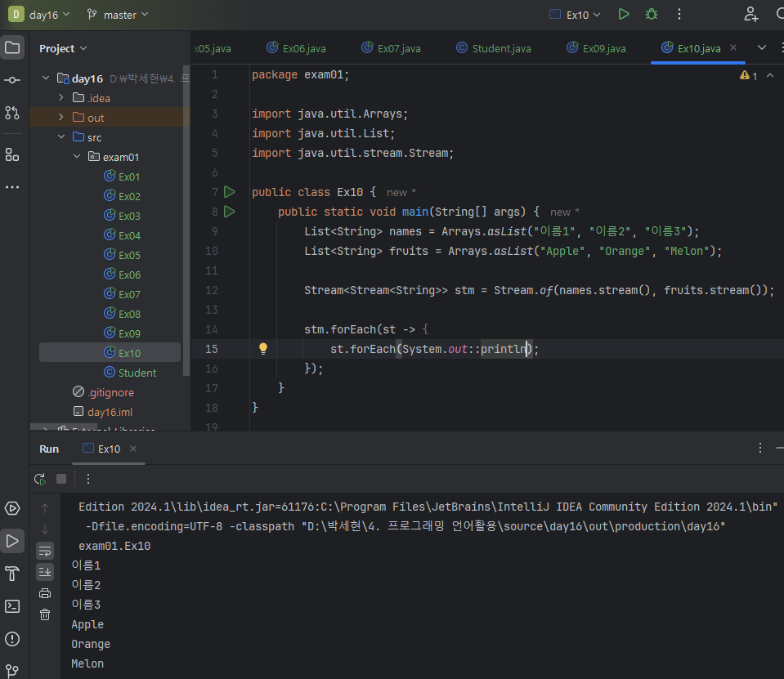Image resolution: width=784 pixels, height=679 pixels.
Task: Click the Debug bug icon
Action: click(x=651, y=14)
